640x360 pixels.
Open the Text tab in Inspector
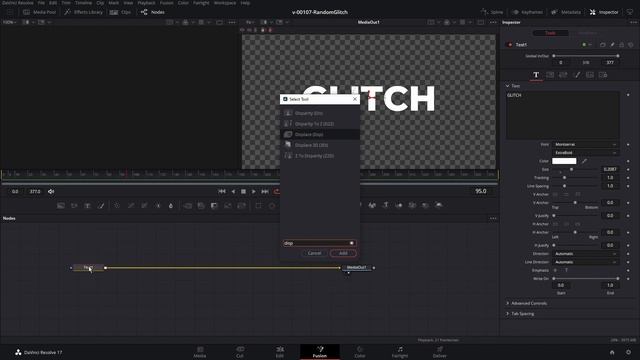(x=536, y=75)
